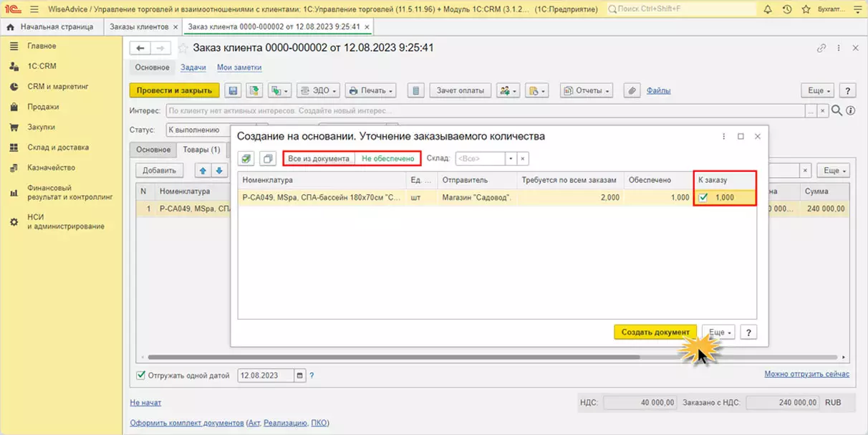Add current page to favorites star in title bar
This screenshot has height=435, width=868.
(806, 9)
